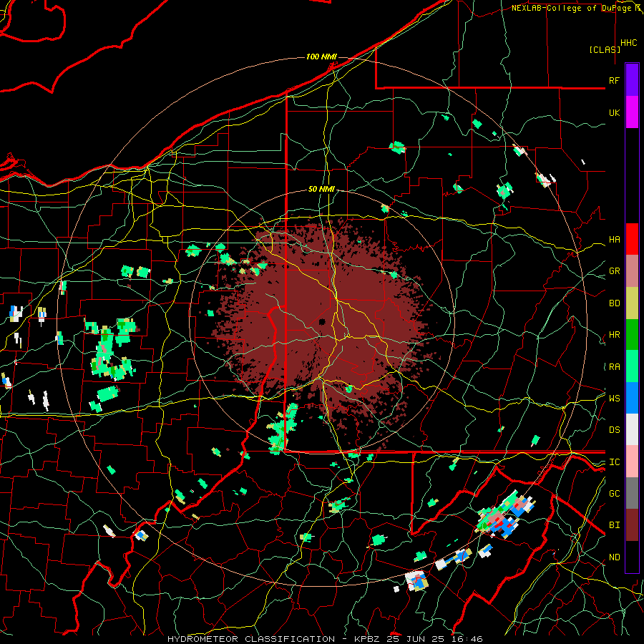Click the white DS dry snow swatch
This screenshot has width=644, height=644.
[632, 429]
